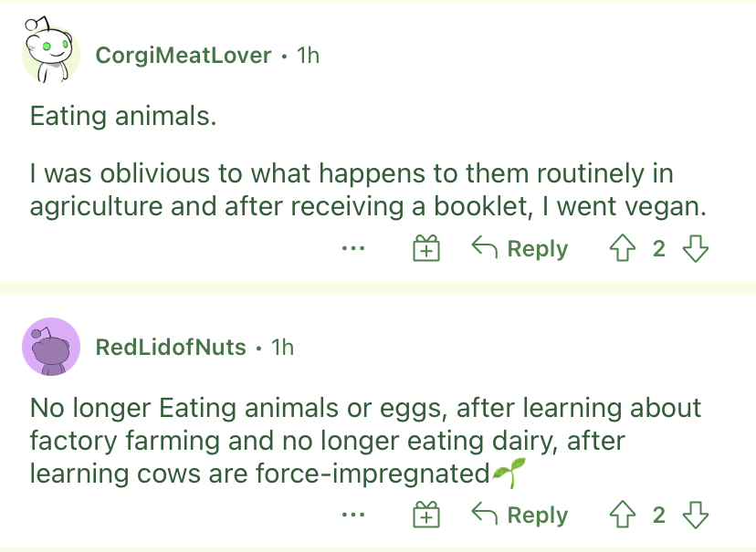Open more options on CorgiMeatLover's comment

click(x=353, y=248)
